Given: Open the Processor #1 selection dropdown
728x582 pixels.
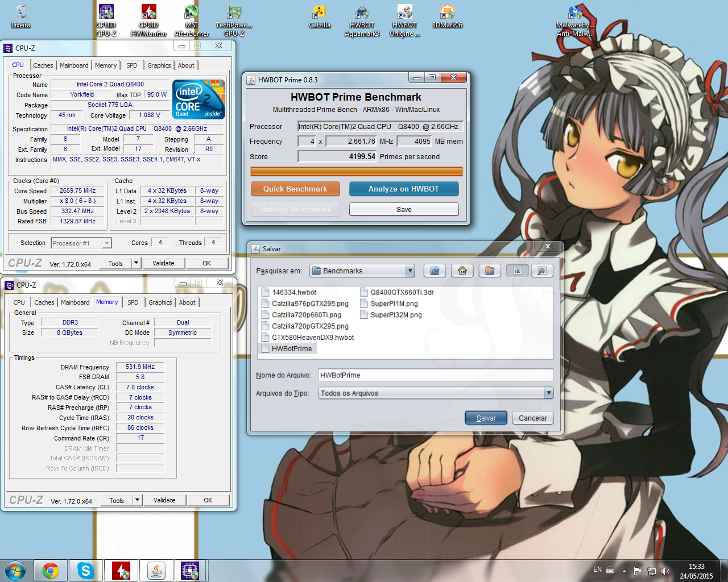Looking at the screenshot, I should pyautogui.click(x=107, y=243).
